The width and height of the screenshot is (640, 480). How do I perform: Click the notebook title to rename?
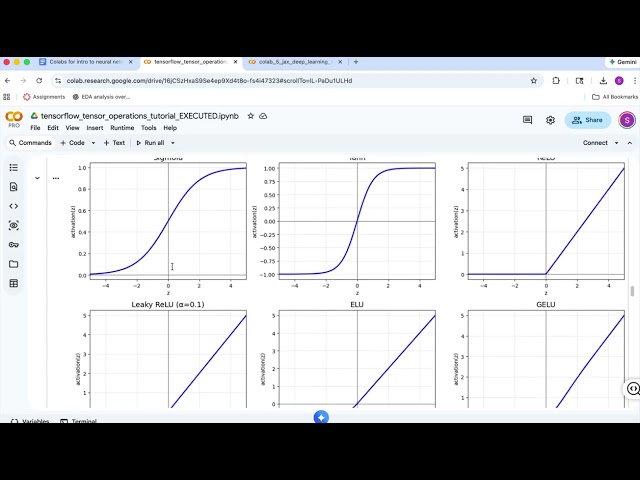[140, 116]
